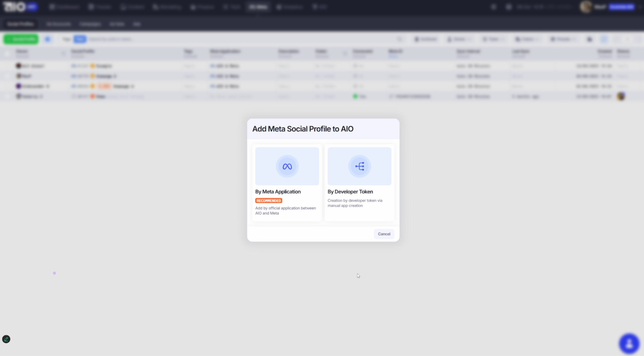Toggle the select-all checkbox in table header
Image resolution: width=644 pixels, height=356 pixels.
coord(7,54)
